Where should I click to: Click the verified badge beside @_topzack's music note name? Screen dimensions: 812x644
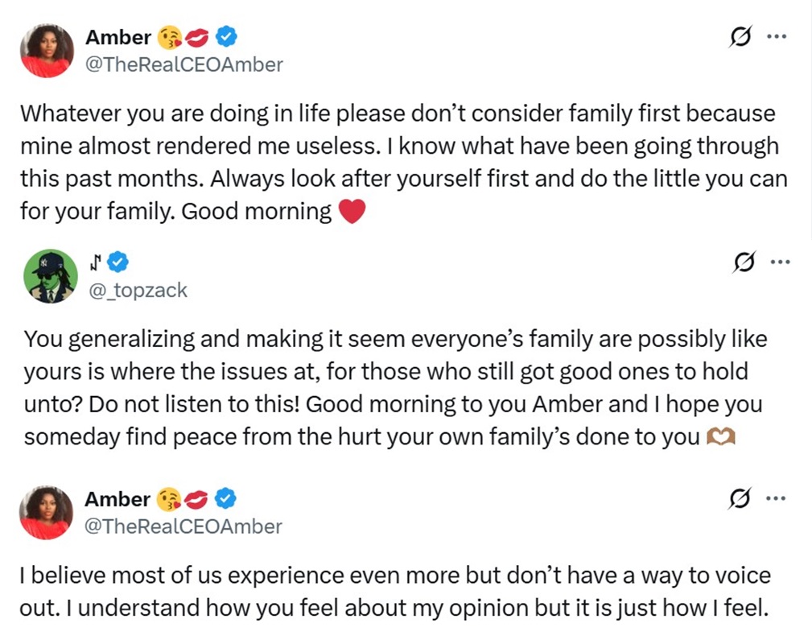tap(117, 262)
